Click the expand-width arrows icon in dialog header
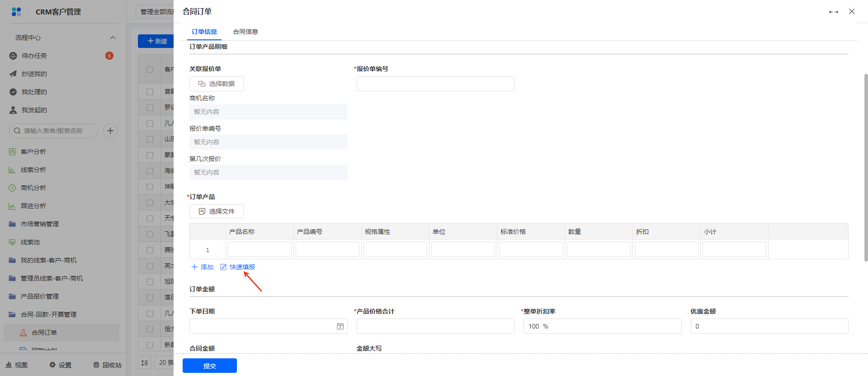This screenshot has height=376, width=868. click(833, 12)
